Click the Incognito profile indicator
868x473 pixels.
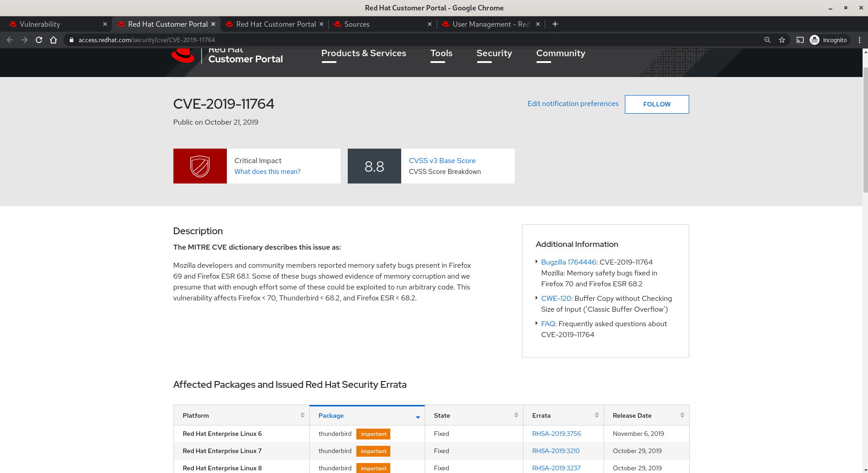(829, 40)
